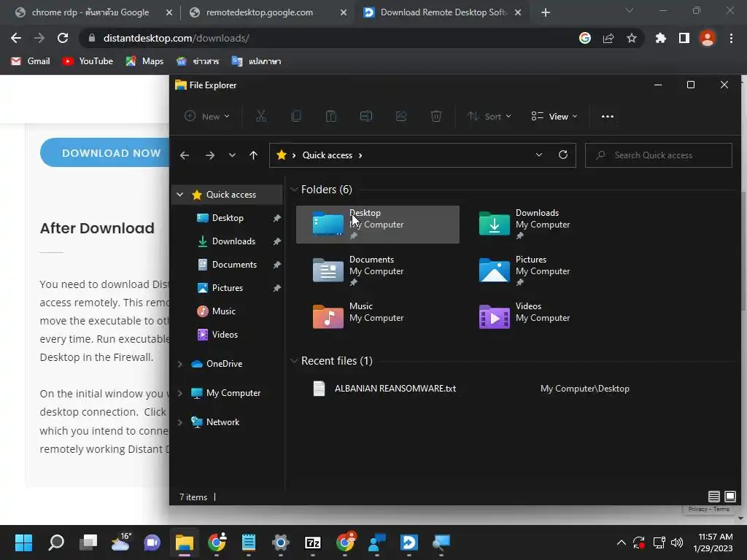
Task: Click the Search Quick access field
Action: pyautogui.click(x=659, y=155)
